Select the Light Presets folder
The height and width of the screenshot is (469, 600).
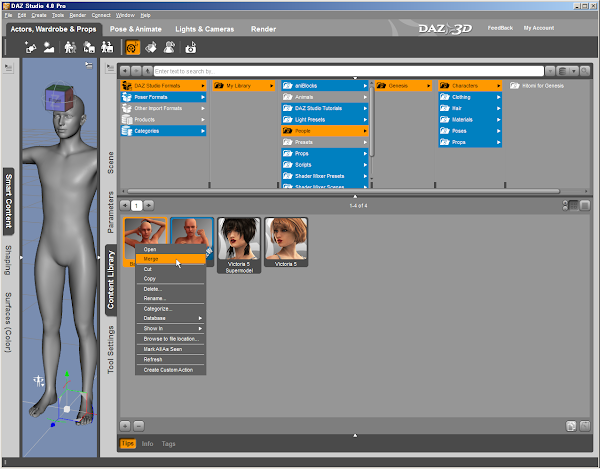tap(325, 120)
